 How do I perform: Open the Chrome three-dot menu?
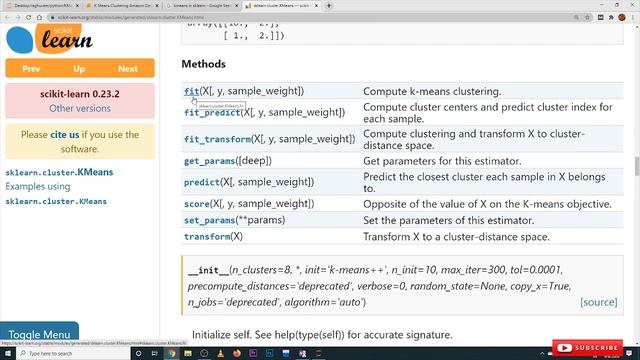[x=633, y=17]
